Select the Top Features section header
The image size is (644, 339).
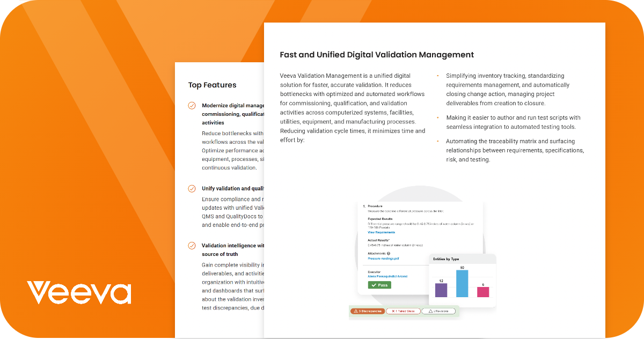point(212,85)
